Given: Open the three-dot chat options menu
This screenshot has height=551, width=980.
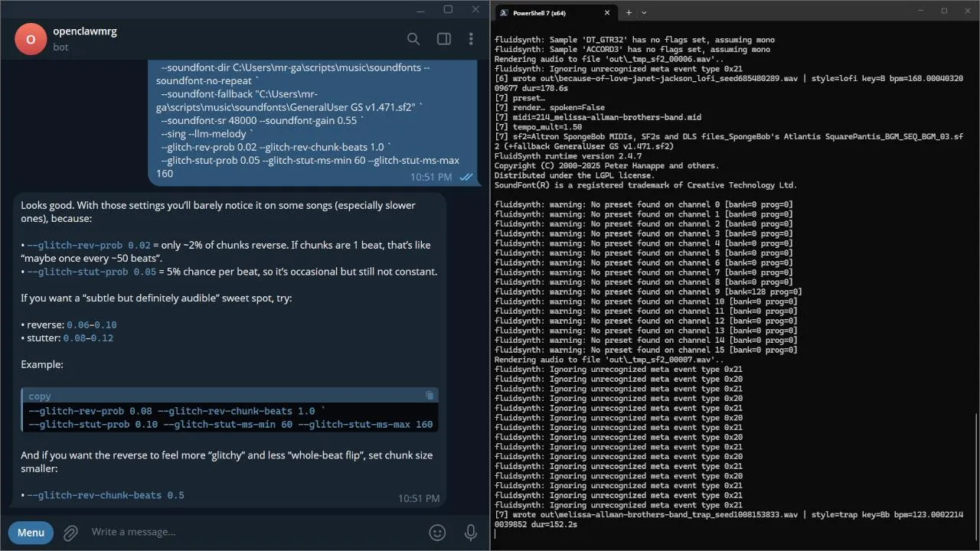Looking at the screenshot, I should pyautogui.click(x=471, y=39).
